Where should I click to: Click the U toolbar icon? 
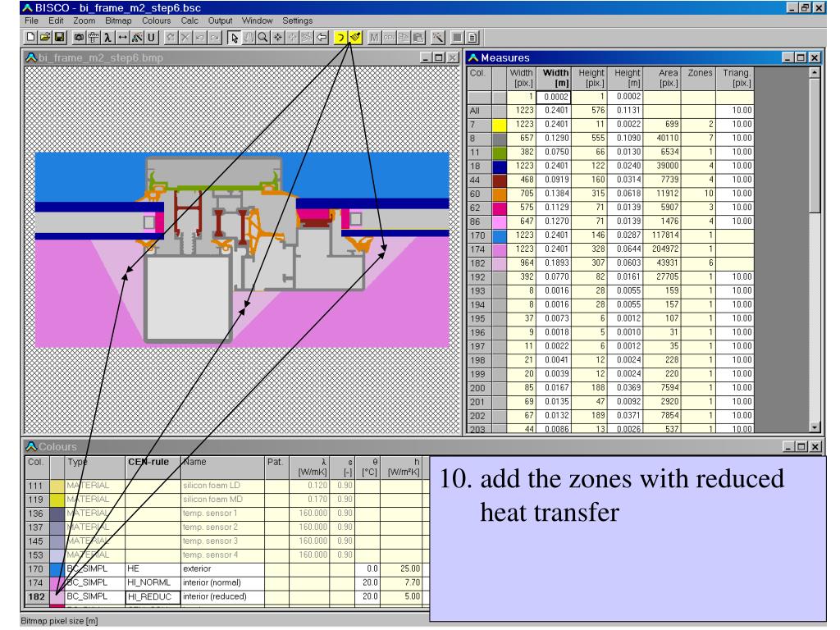point(152,38)
